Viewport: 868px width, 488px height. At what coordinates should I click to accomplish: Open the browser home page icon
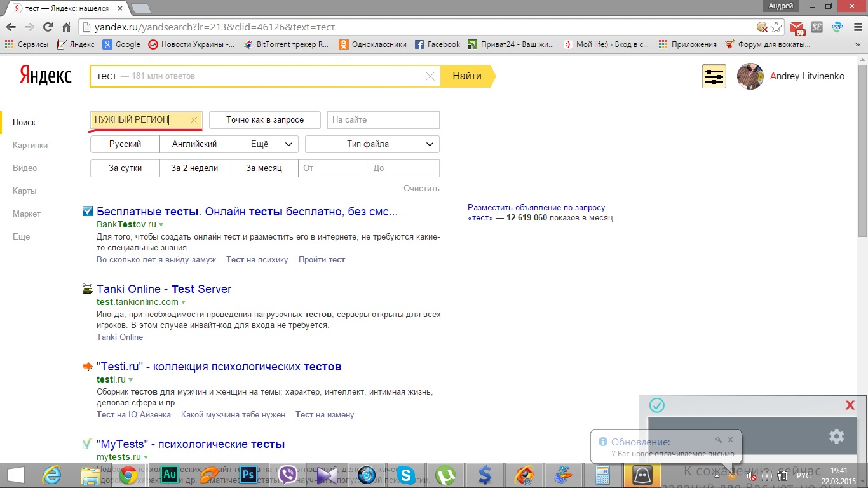pos(66,27)
